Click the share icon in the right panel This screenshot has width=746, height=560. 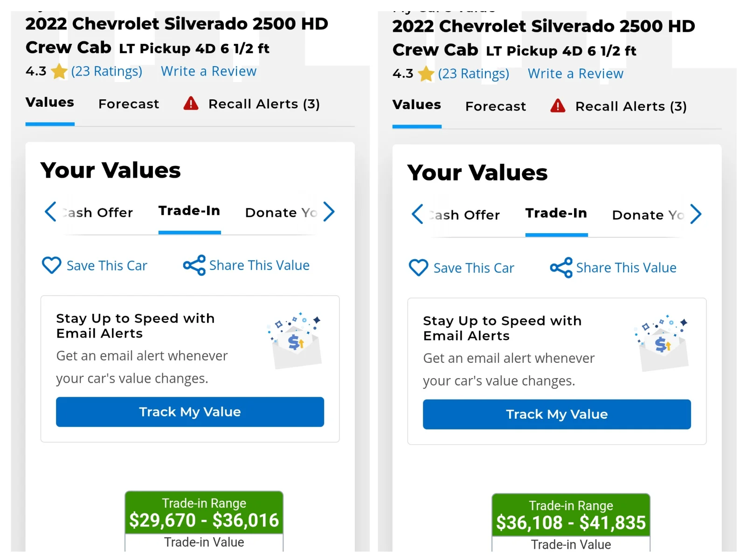(561, 268)
